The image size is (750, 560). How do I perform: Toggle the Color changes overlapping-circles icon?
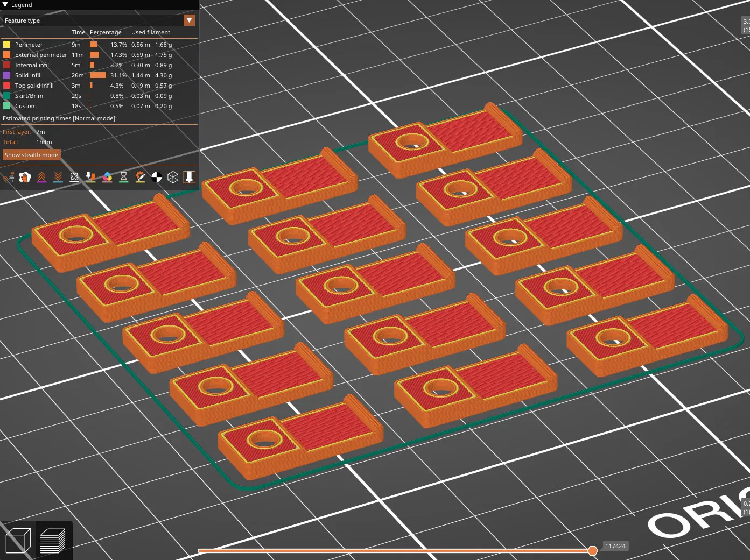point(107,177)
